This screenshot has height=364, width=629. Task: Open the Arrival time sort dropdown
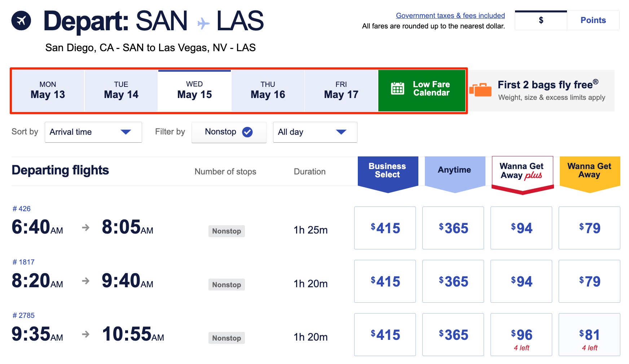[93, 132]
